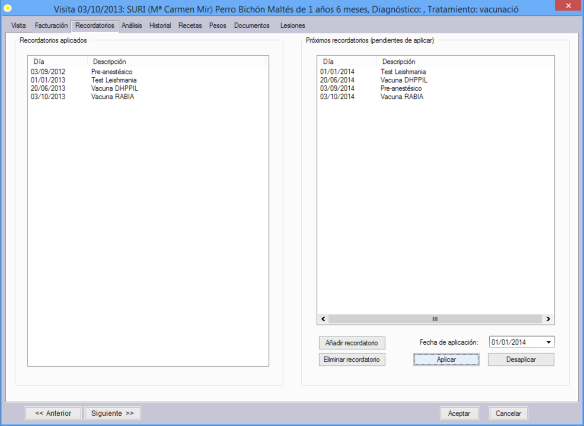
Task: Click the yellow application icon in title bar
Action: pyautogui.click(x=7, y=8)
